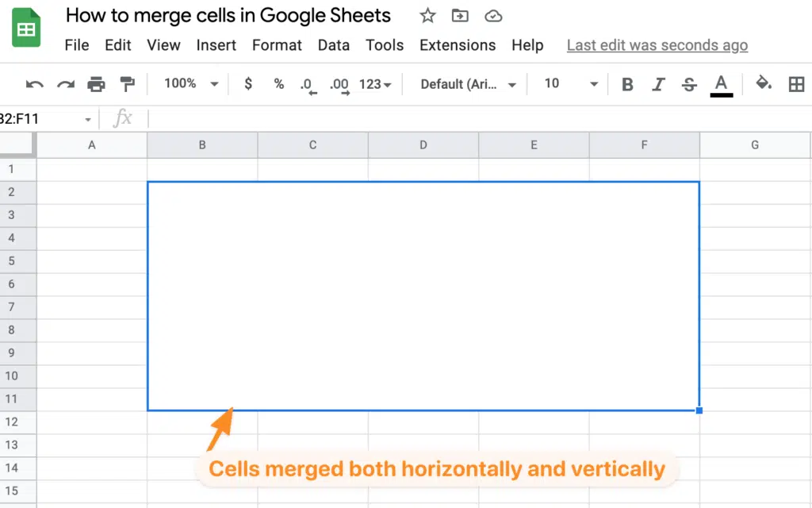Decrease decimal places icon
Screen dimensions: 812x508
[x=308, y=84]
